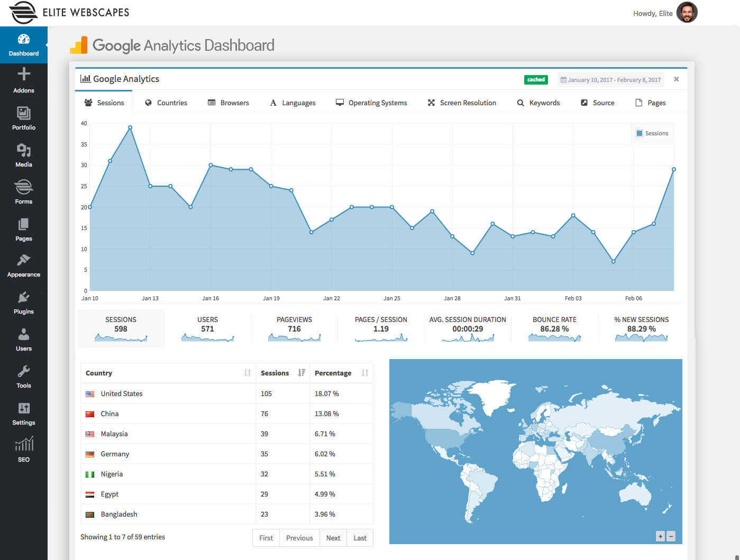
Task: Click the Showing 1 to 7 entries text
Action: (x=123, y=537)
